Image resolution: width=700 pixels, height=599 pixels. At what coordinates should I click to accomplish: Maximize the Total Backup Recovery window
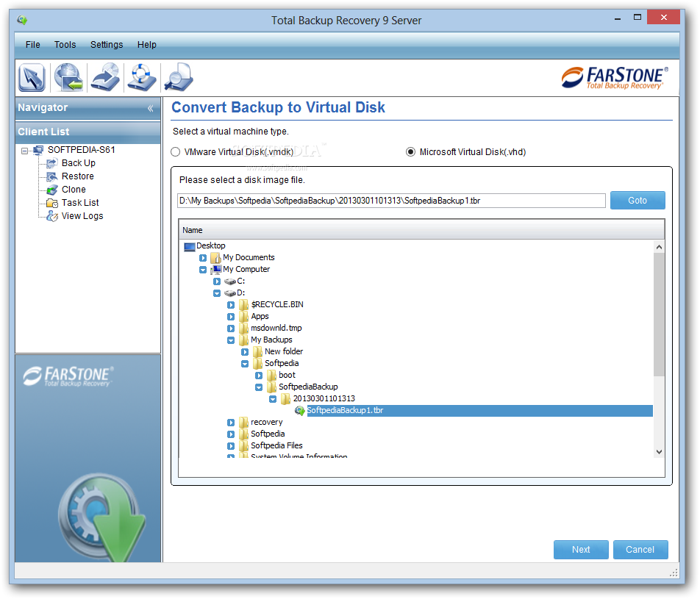(x=637, y=18)
